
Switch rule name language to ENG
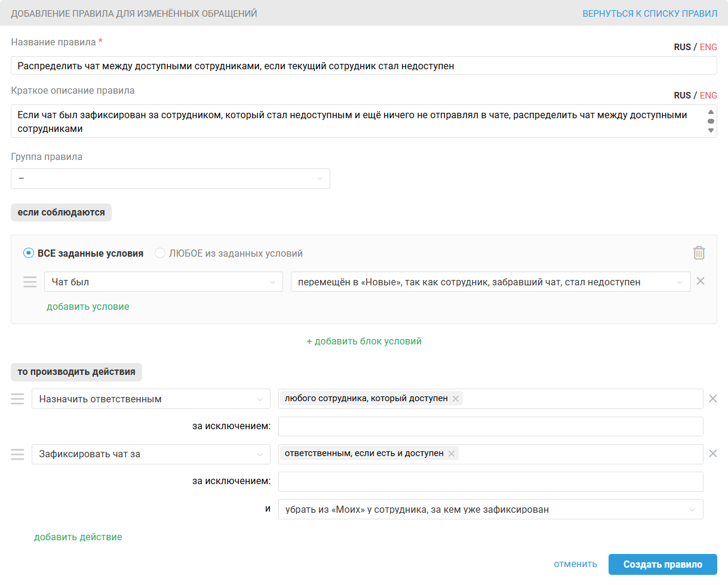[x=708, y=47]
